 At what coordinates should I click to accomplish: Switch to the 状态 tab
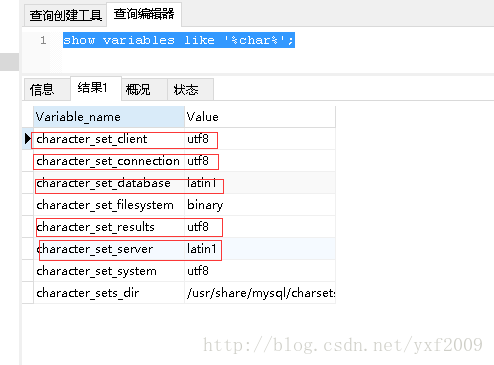190,89
